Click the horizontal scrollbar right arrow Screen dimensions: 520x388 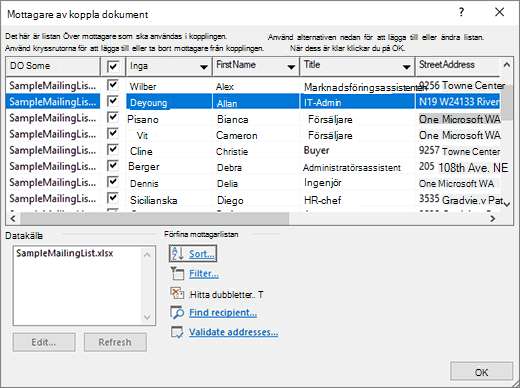(492, 218)
